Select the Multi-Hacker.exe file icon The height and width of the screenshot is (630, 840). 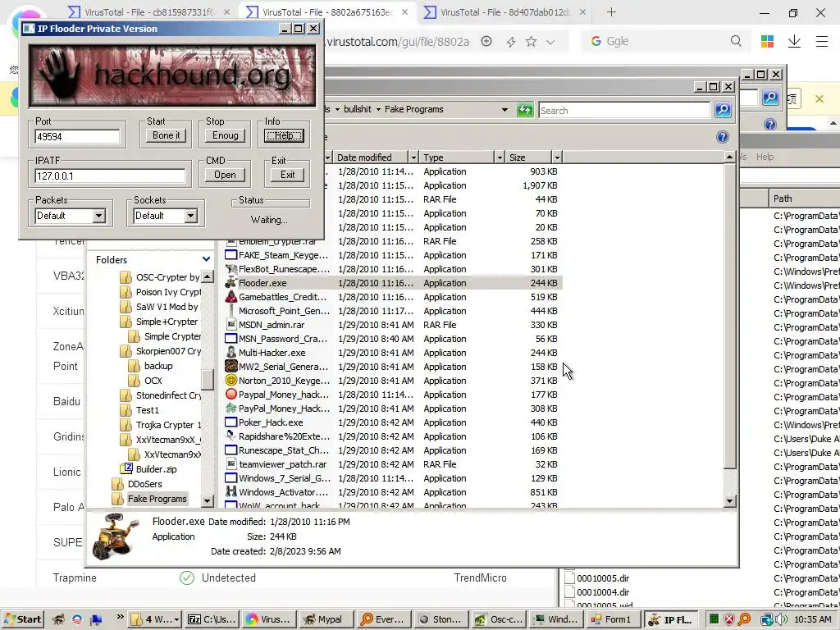[231, 353]
